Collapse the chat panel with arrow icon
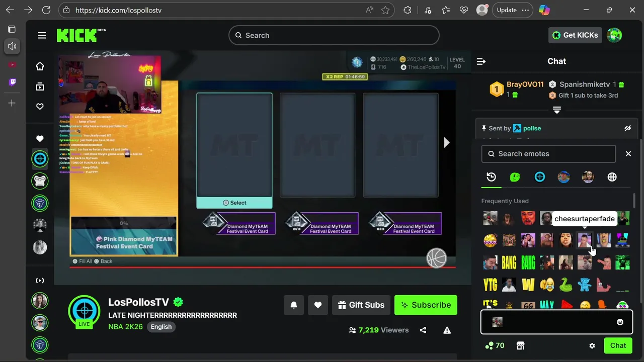644x362 pixels. [x=481, y=61]
